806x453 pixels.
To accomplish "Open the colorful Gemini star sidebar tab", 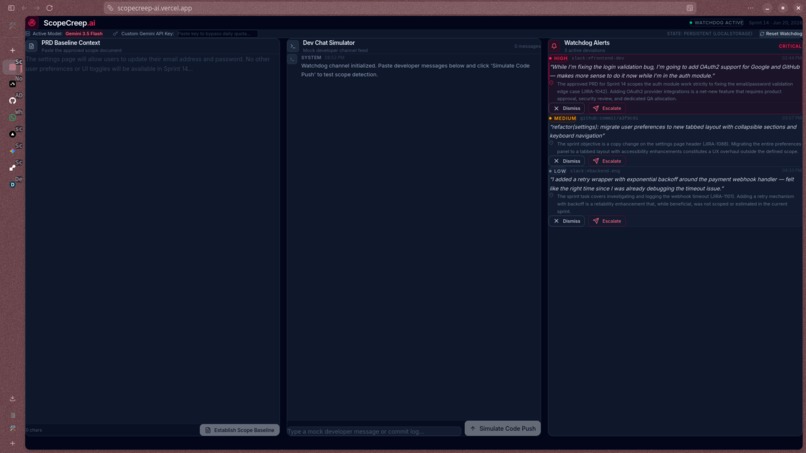I will [12, 151].
